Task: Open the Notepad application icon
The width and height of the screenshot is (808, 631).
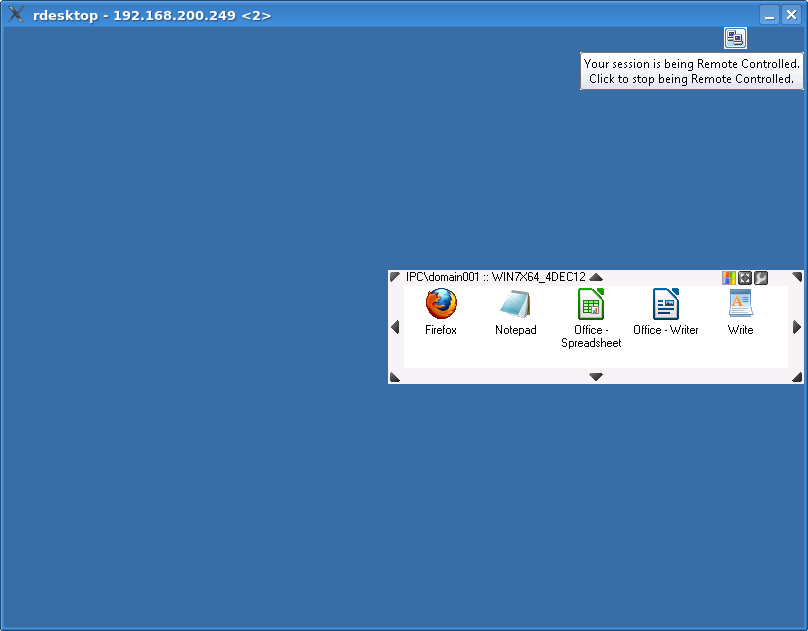Action: tap(515, 304)
